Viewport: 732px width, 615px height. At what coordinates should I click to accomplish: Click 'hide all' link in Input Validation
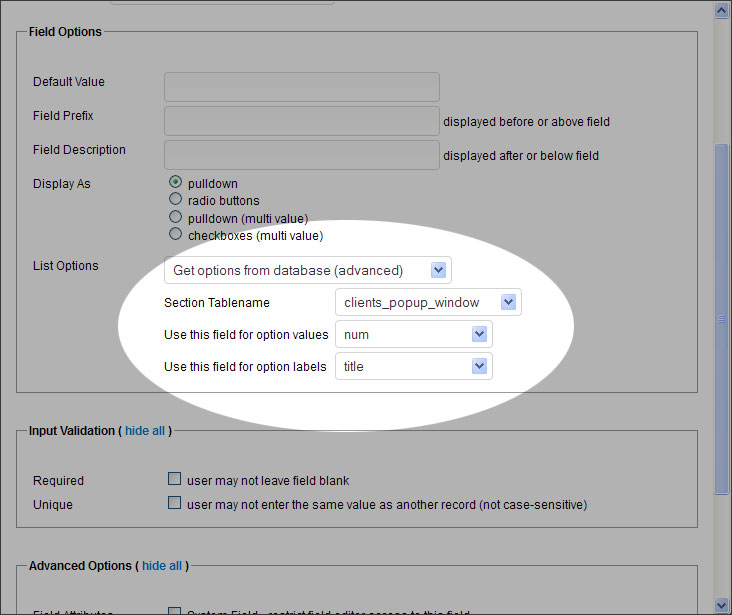145,430
